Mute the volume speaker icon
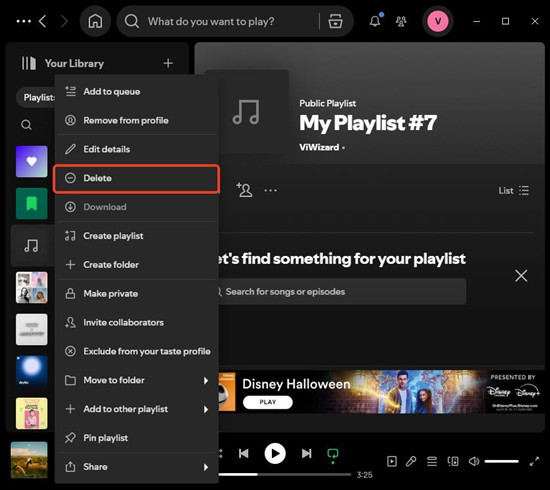The height and width of the screenshot is (490, 550). [x=474, y=461]
